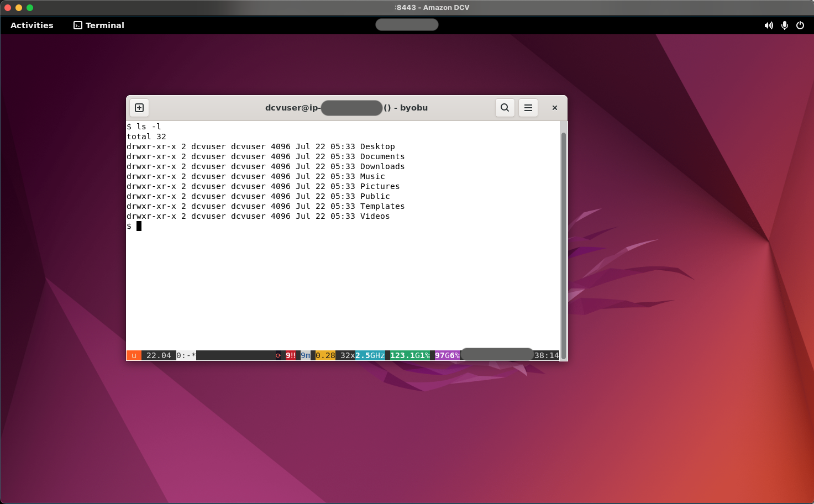Click the microphone icon in the top bar
Viewport: 814px width, 504px height.
coord(785,25)
